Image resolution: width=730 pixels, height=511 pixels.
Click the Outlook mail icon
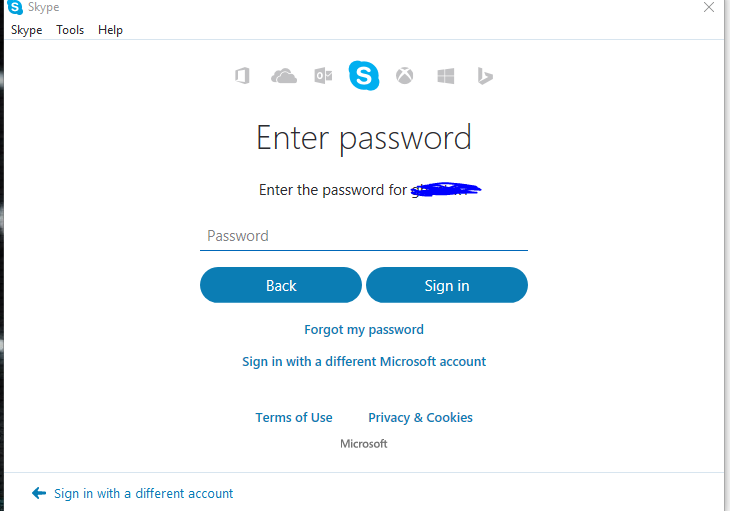[x=323, y=75]
